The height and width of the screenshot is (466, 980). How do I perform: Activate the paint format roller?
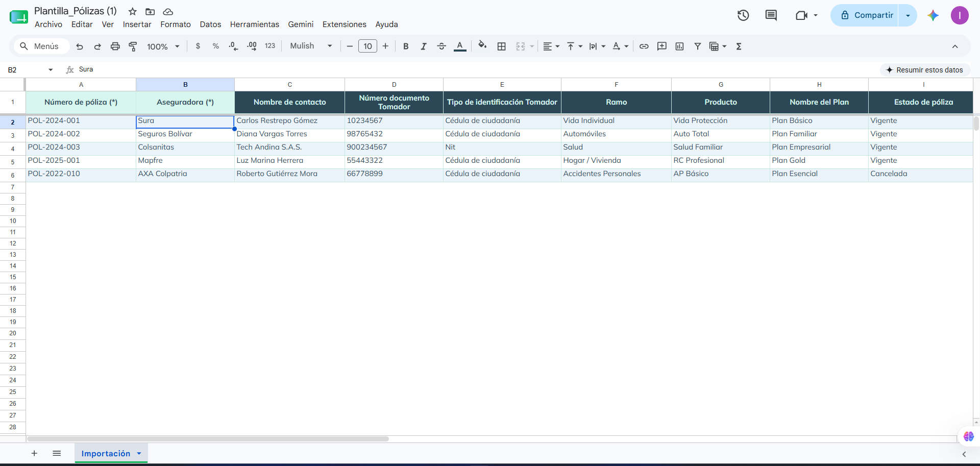[x=133, y=46]
